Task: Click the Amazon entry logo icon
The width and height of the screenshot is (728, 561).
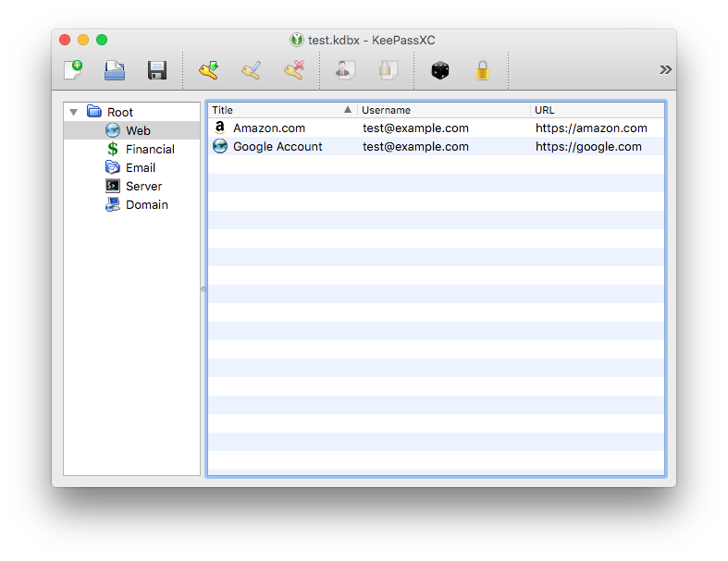Action: click(x=220, y=128)
